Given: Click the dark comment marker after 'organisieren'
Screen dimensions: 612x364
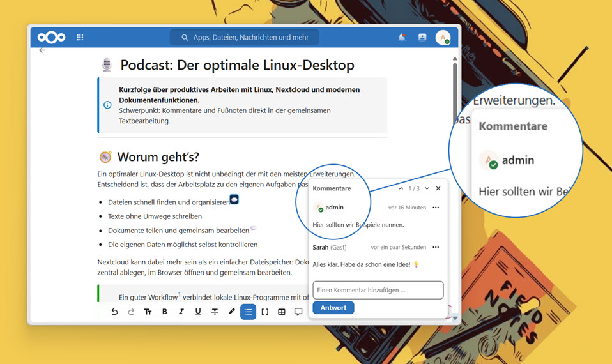Looking at the screenshot, I should pyautogui.click(x=234, y=199).
